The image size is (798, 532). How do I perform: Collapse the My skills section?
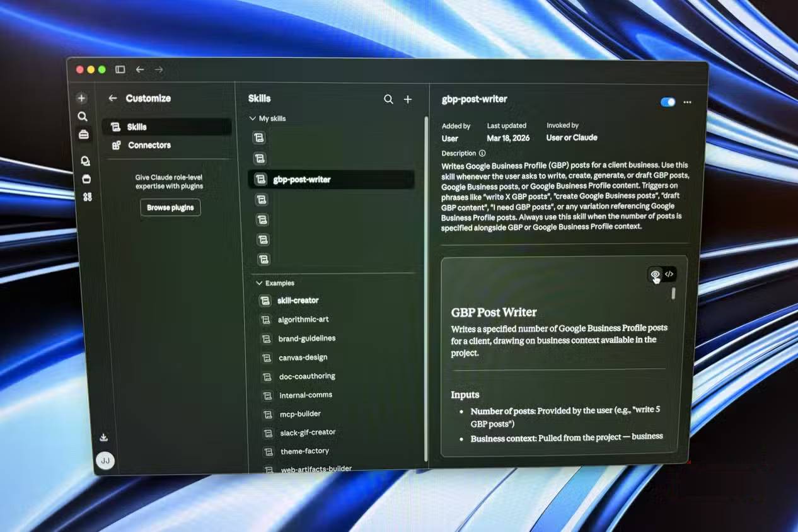click(x=269, y=119)
